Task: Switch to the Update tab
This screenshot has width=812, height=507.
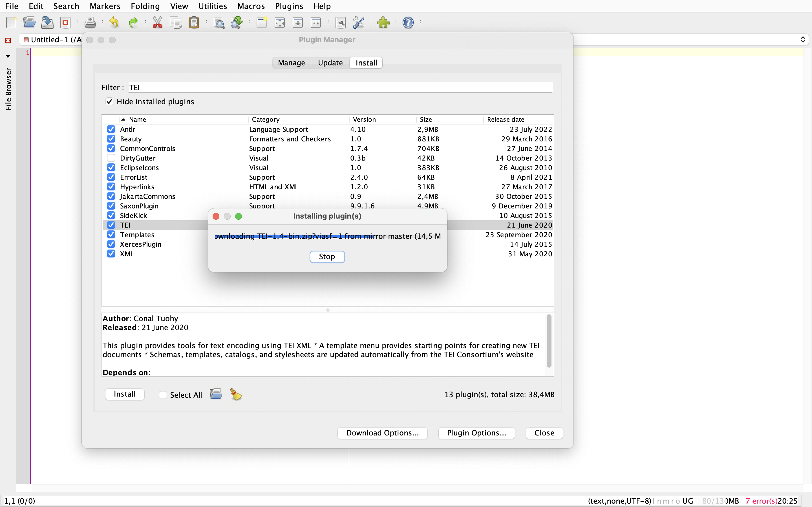Action: pyautogui.click(x=329, y=63)
